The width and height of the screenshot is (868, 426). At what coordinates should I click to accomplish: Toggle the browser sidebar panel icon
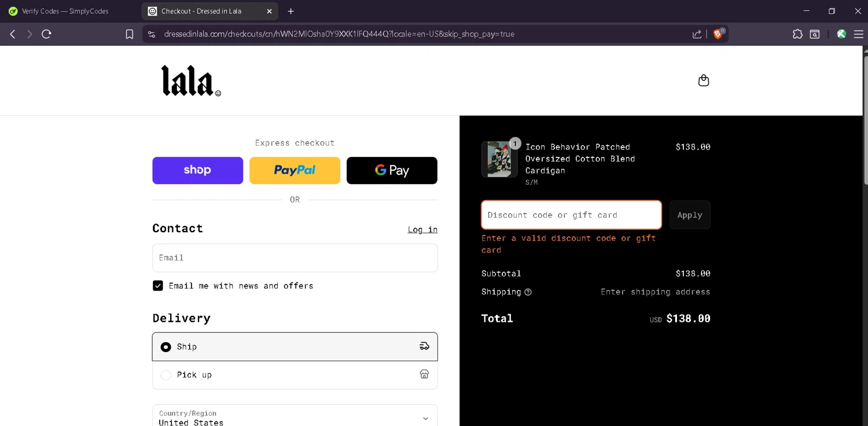[815, 34]
